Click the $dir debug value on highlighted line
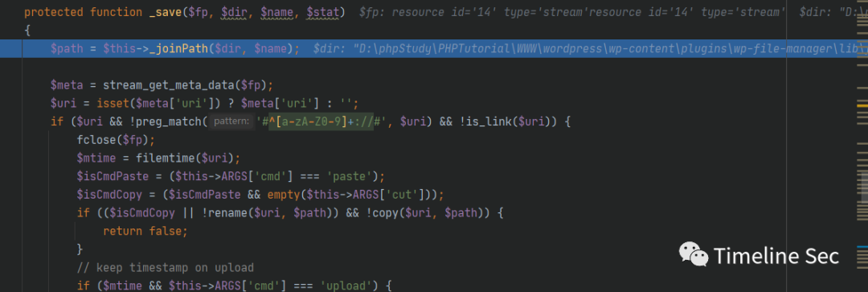The width and height of the screenshot is (868, 292). (589, 49)
